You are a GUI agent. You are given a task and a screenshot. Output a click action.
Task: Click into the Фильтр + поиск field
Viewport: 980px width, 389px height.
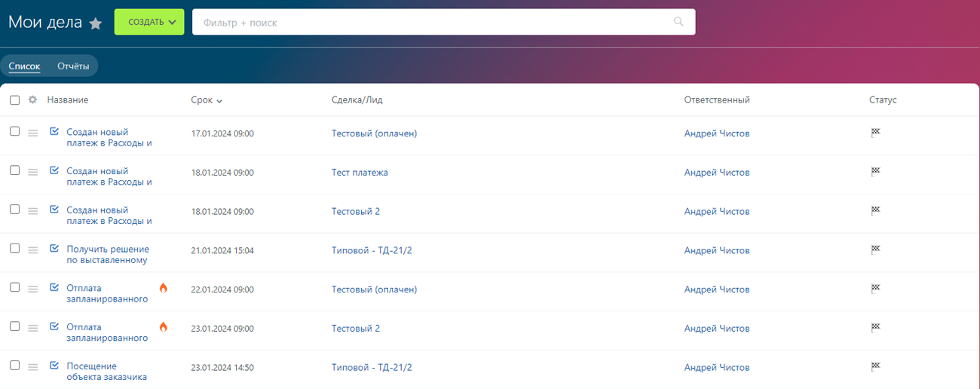[430, 23]
